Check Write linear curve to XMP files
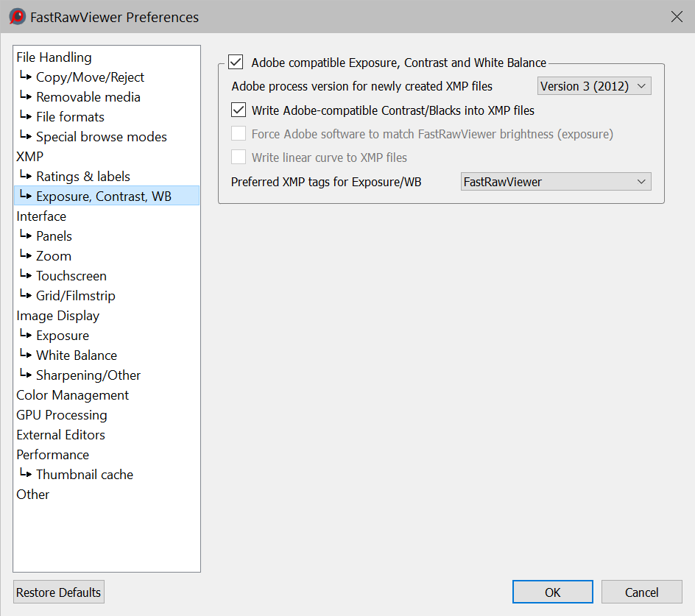The width and height of the screenshot is (695, 616). [239, 157]
